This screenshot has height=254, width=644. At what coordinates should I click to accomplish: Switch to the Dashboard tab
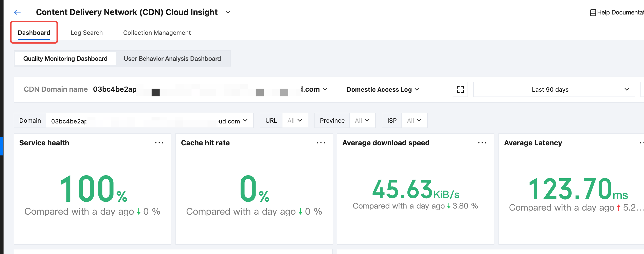(x=34, y=33)
